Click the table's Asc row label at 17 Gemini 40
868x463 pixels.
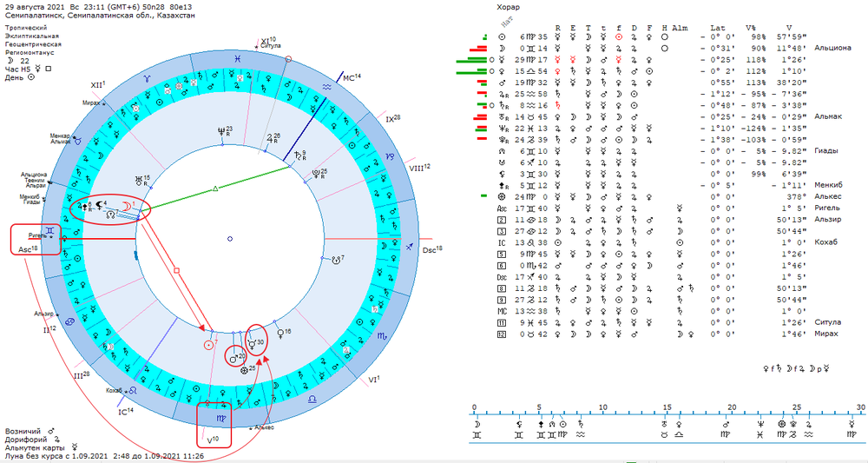(503, 208)
